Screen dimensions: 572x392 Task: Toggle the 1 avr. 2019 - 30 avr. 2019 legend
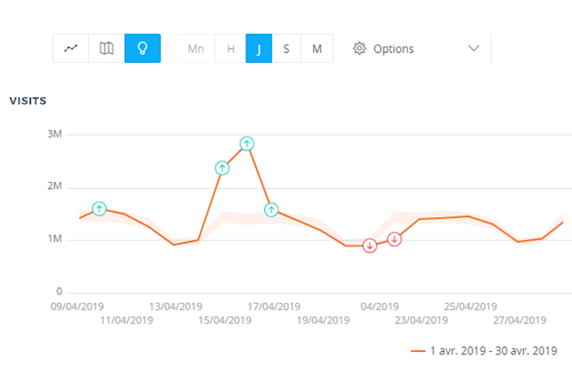(x=493, y=350)
